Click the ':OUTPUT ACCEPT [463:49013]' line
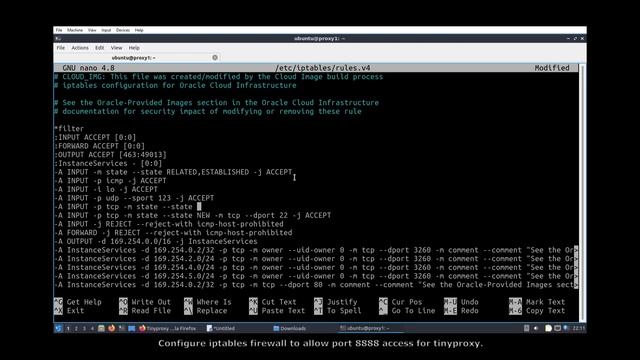The width and height of the screenshot is (640, 360). 110,155
